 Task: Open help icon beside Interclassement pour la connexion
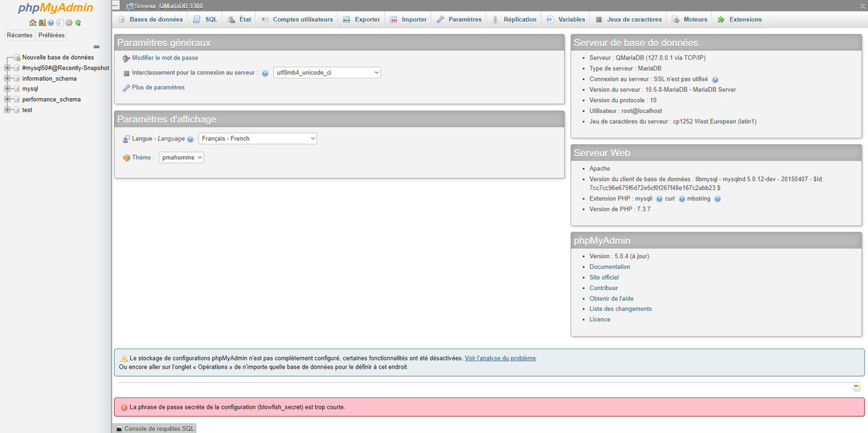pos(265,73)
